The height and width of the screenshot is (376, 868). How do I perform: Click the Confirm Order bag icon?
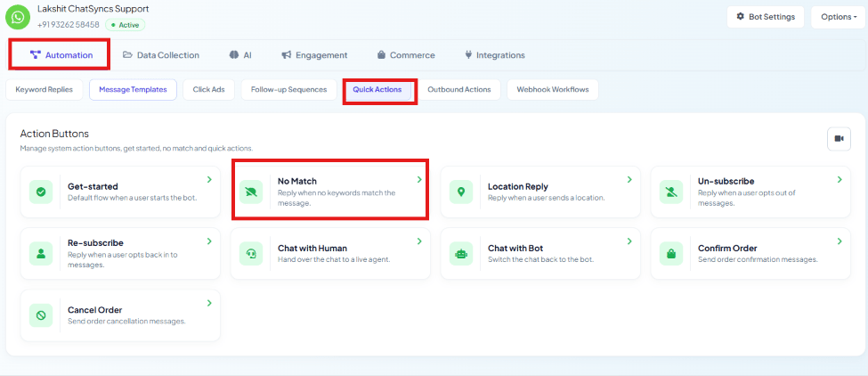(671, 254)
